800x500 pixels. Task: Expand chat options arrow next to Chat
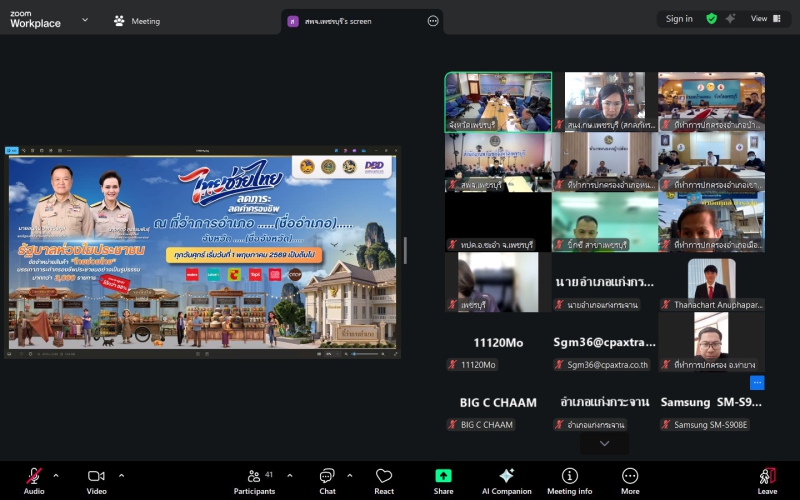coord(349,475)
